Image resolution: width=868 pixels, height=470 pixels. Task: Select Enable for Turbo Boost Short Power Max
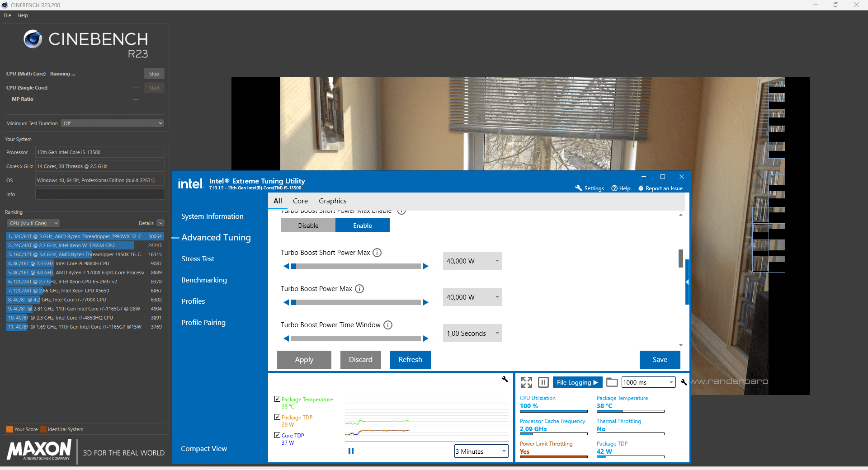point(363,225)
